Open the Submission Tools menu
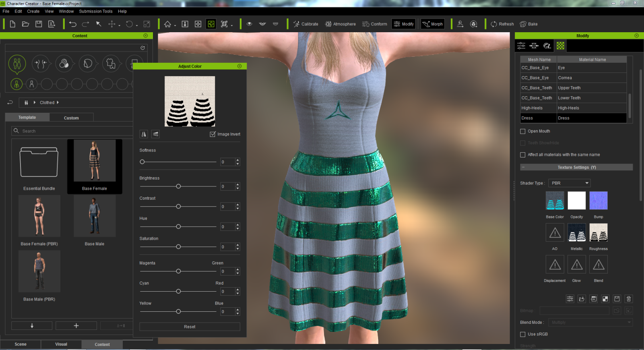The image size is (644, 350). tap(96, 11)
